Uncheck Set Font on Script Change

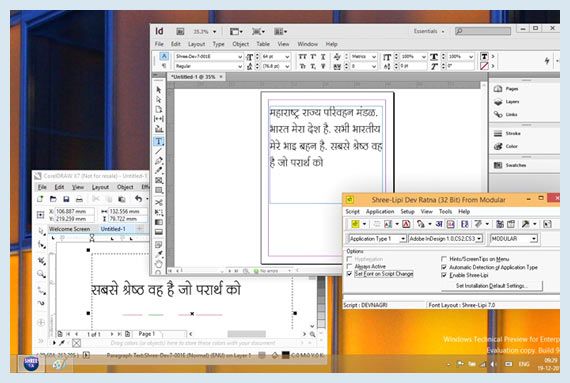click(x=349, y=274)
